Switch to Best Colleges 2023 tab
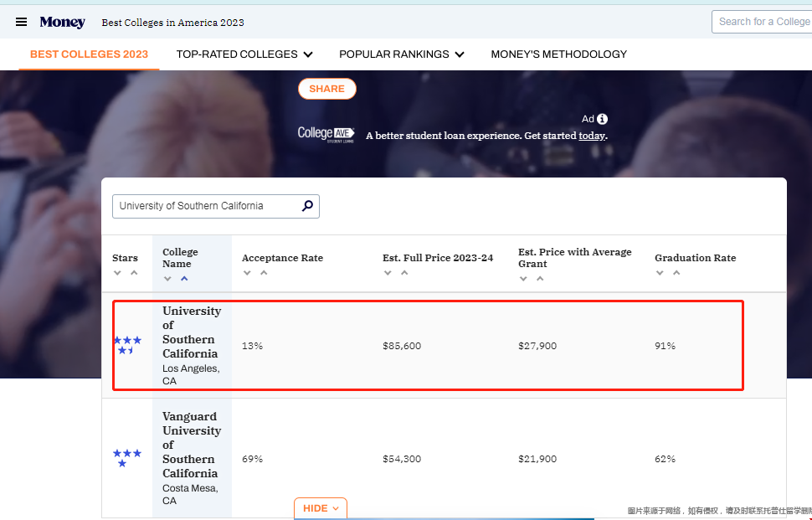The width and height of the screenshot is (812, 520). click(89, 54)
